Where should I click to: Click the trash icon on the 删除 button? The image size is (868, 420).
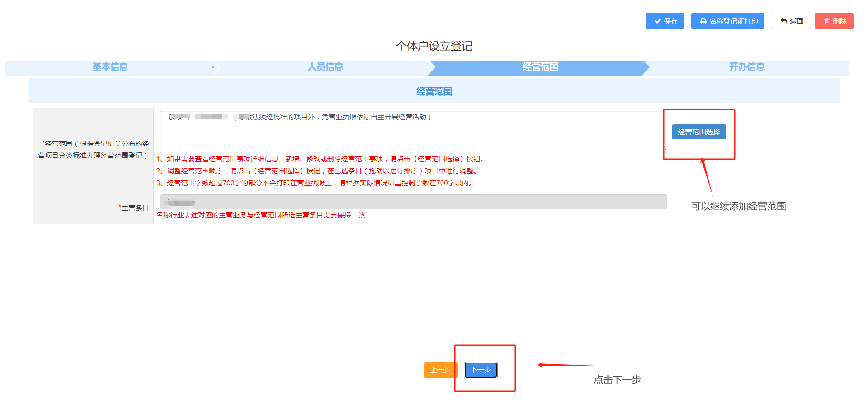tap(826, 21)
